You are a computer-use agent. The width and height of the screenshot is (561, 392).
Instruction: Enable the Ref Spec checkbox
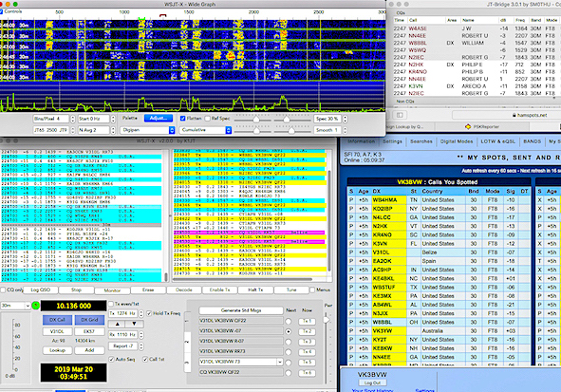[x=207, y=119]
